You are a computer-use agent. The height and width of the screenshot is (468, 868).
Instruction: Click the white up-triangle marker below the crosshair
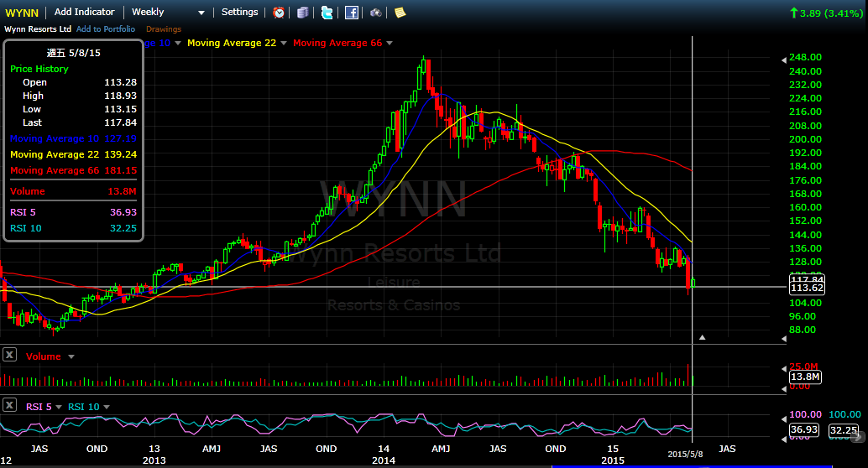(x=702, y=337)
